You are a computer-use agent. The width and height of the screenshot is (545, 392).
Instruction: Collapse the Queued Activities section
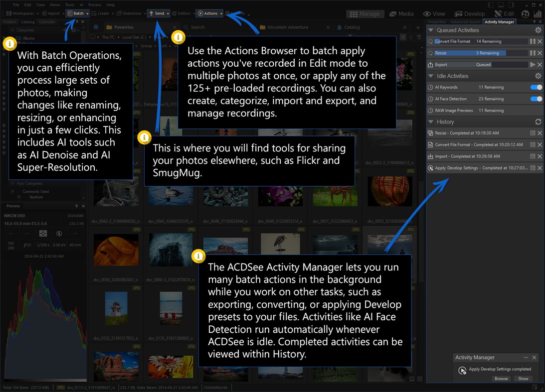pyautogui.click(x=430, y=30)
